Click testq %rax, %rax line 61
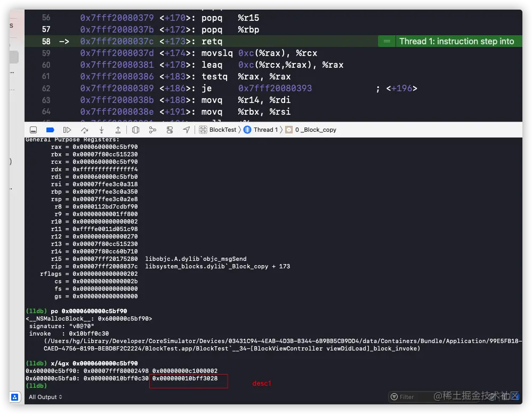 coord(246,76)
